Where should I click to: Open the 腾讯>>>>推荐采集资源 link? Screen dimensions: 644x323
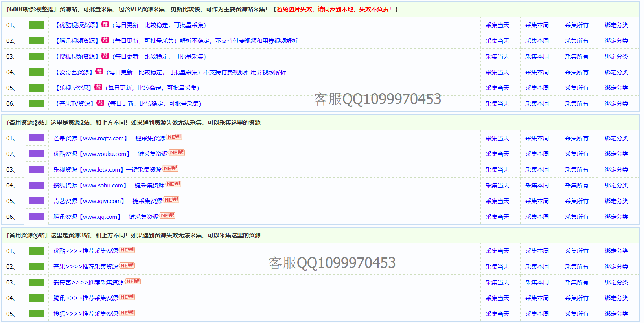pyautogui.click(x=86, y=298)
